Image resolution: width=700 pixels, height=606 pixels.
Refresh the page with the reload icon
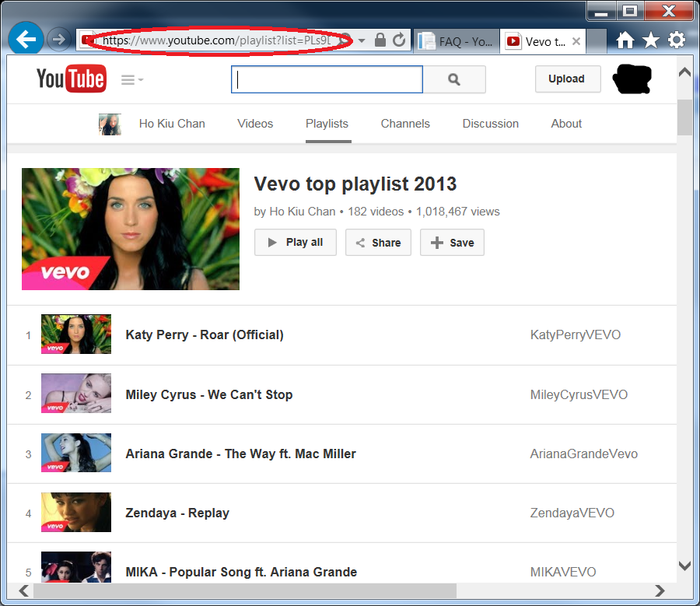(x=399, y=40)
